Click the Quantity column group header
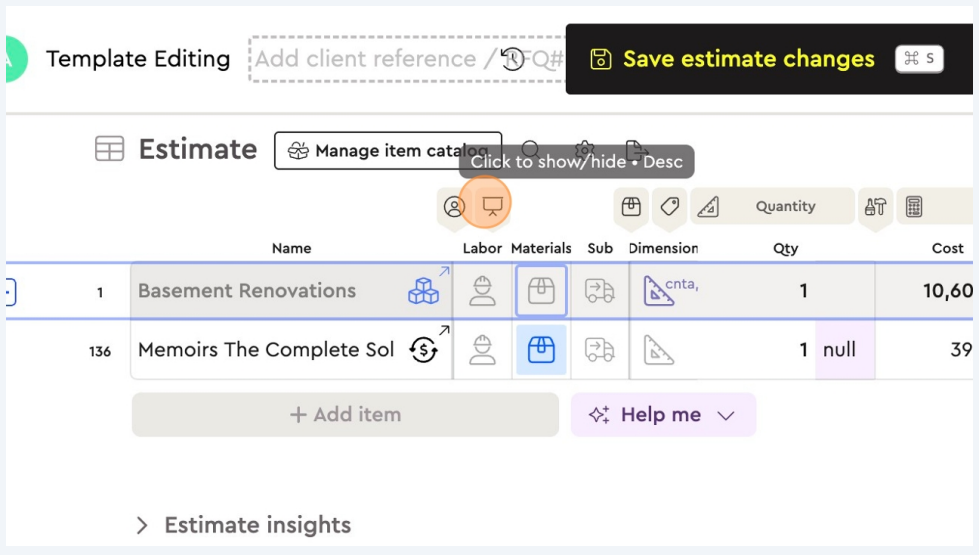 point(785,207)
